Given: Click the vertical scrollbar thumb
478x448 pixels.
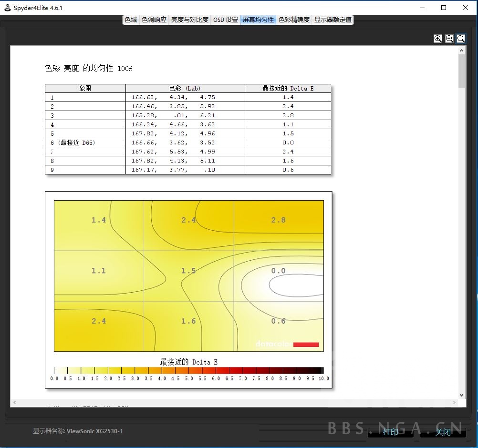Looking at the screenshot, I should [x=461, y=71].
